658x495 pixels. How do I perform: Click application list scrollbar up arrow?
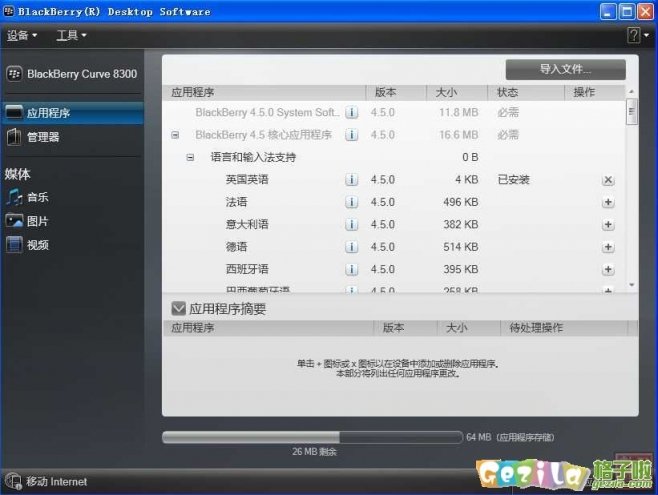coord(632,91)
